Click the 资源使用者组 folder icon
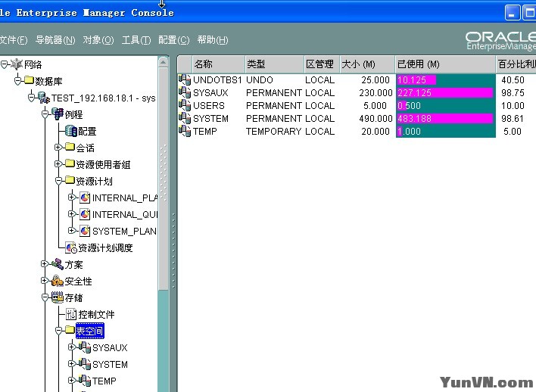536x392 pixels. 70,163
